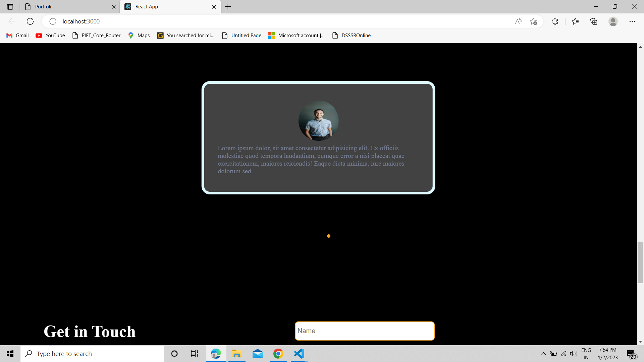
Task: Open the Mail app from the taskbar
Action: [257, 353]
